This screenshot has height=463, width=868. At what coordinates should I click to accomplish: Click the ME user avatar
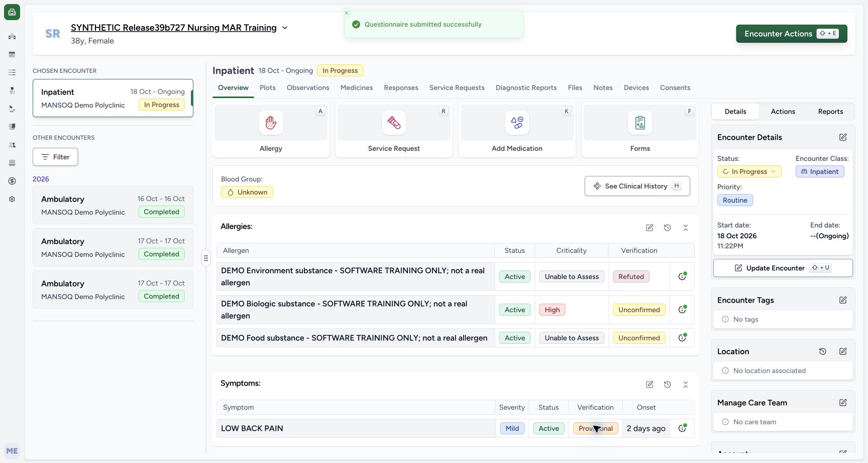pos(12,451)
